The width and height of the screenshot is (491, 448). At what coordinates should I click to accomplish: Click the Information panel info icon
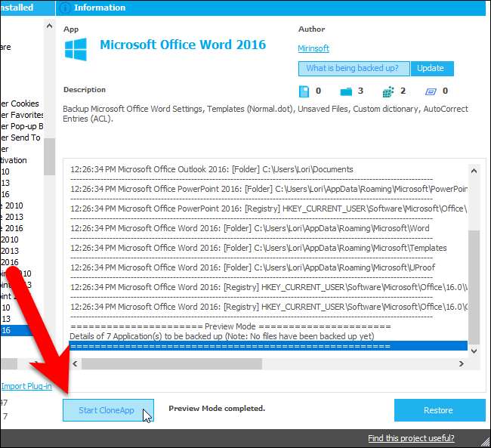point(65,8)
